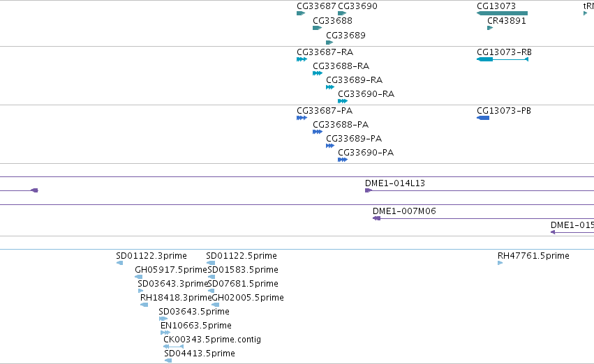Click the EN10663.5prime EST arrows
The width and height of the screenshot is (594, 364).
coord(165,333)
